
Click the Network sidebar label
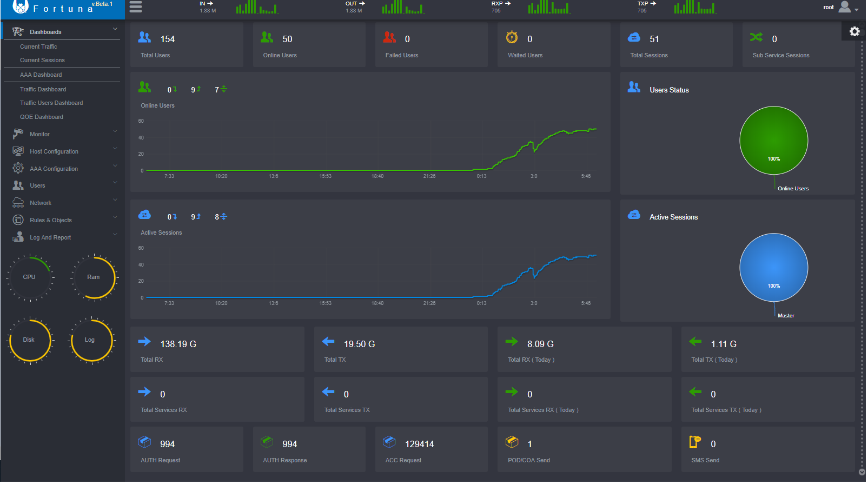coord(41,203)
